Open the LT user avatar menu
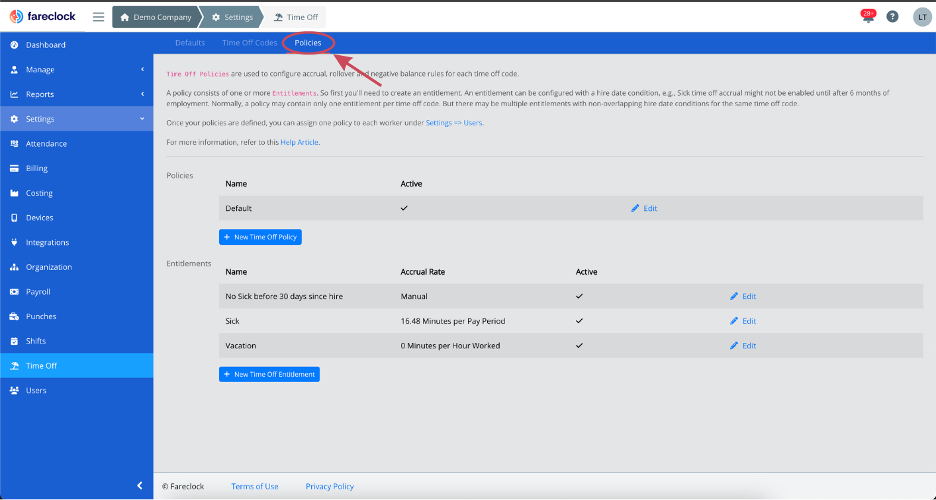Screen dimensions: 936x500 point(922,17)
